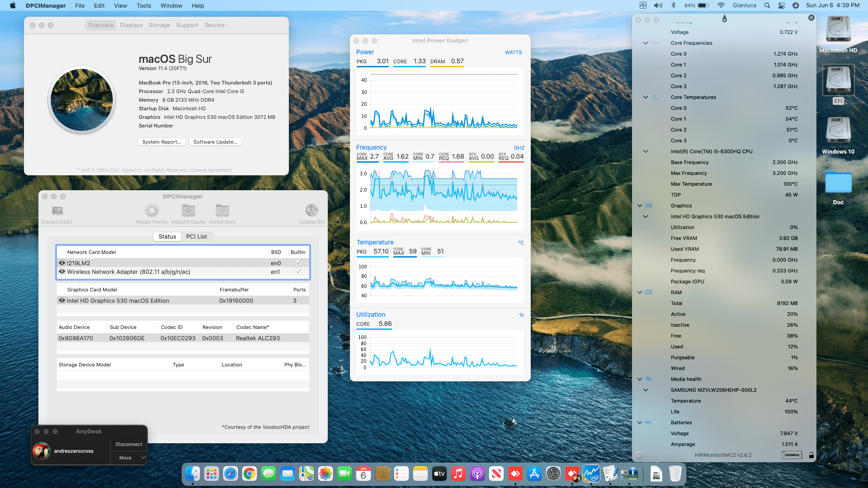Open Google Chrome from the Dock
The width and height of the screenshot is (868, 488).
tap(249, 474)
